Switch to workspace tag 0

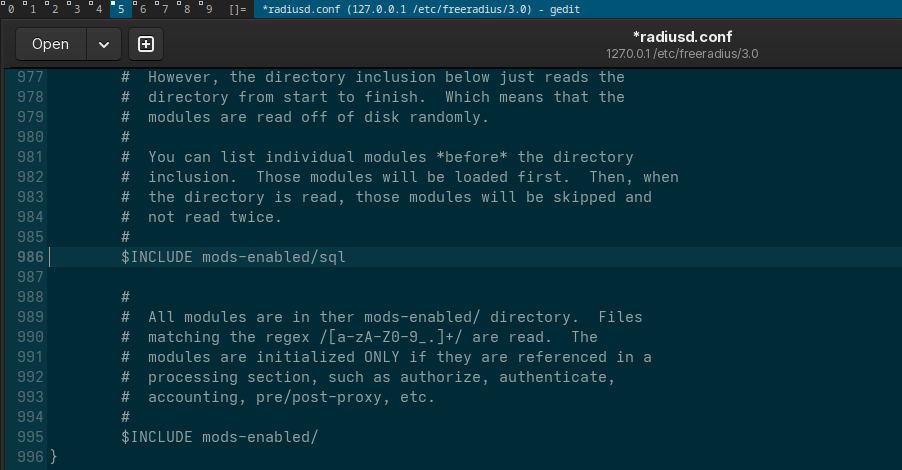click(10, 9)
